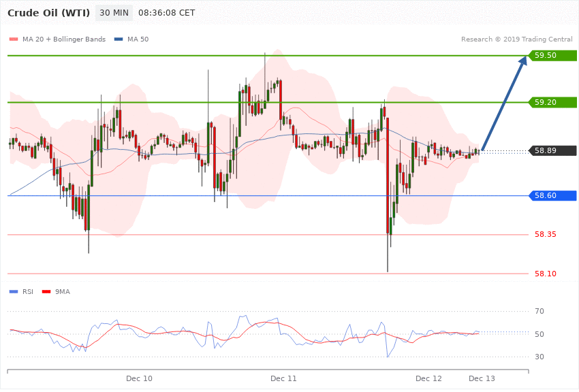This screenshot has height=392, width=579.
Task: Click the Research © 2019 Trading Central credit
Action: tap(516, 39)
